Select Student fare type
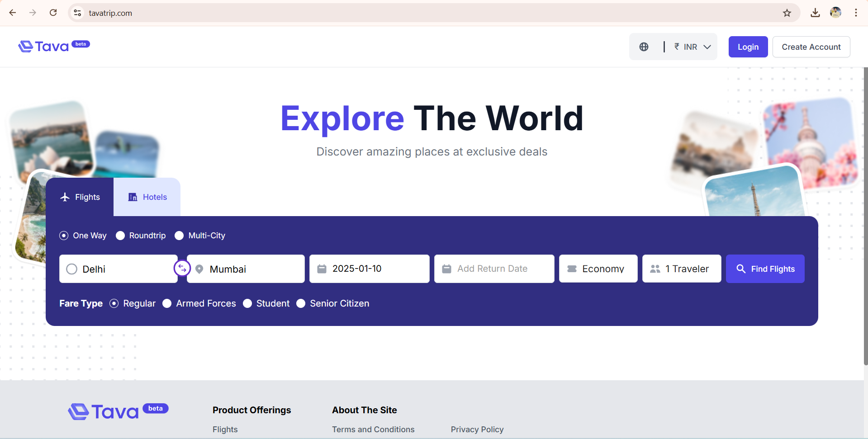This screenshot has height=439, width=868. [x=247, y=303]
